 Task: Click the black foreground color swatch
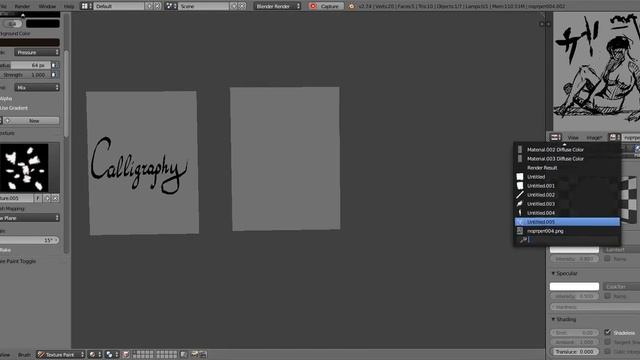coord(43,24)
